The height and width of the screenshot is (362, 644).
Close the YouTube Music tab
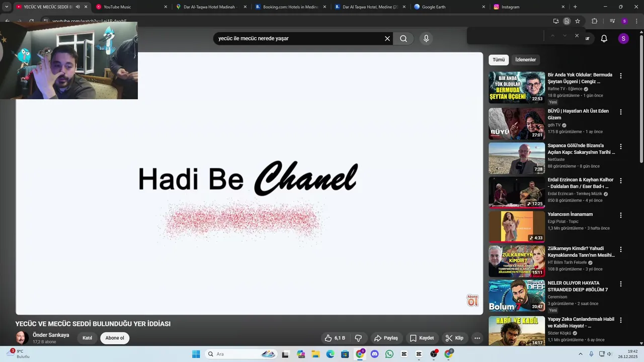[166, 7]
